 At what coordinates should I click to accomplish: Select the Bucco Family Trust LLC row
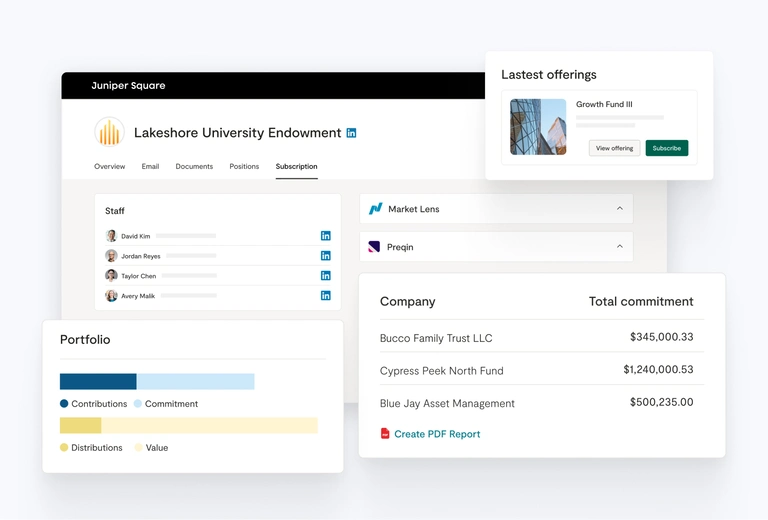point(542,337)
